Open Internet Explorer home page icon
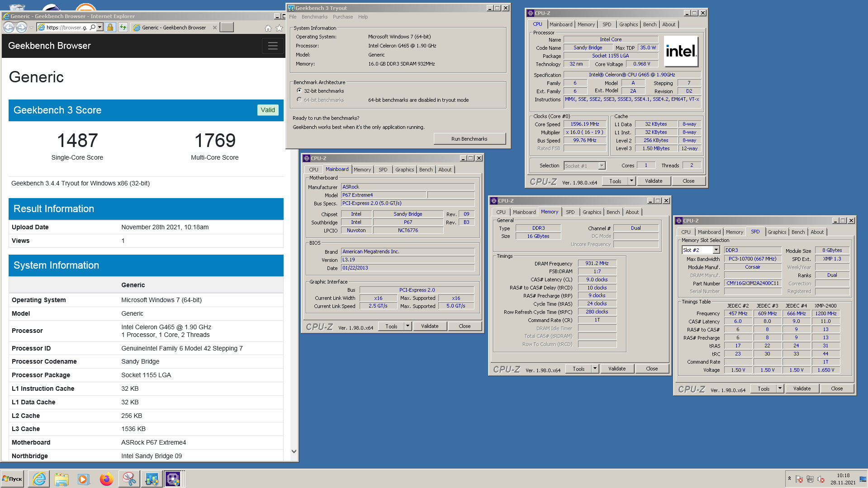Screen dimensions: 868x488 pyautogui.click(x=268, y=28)
